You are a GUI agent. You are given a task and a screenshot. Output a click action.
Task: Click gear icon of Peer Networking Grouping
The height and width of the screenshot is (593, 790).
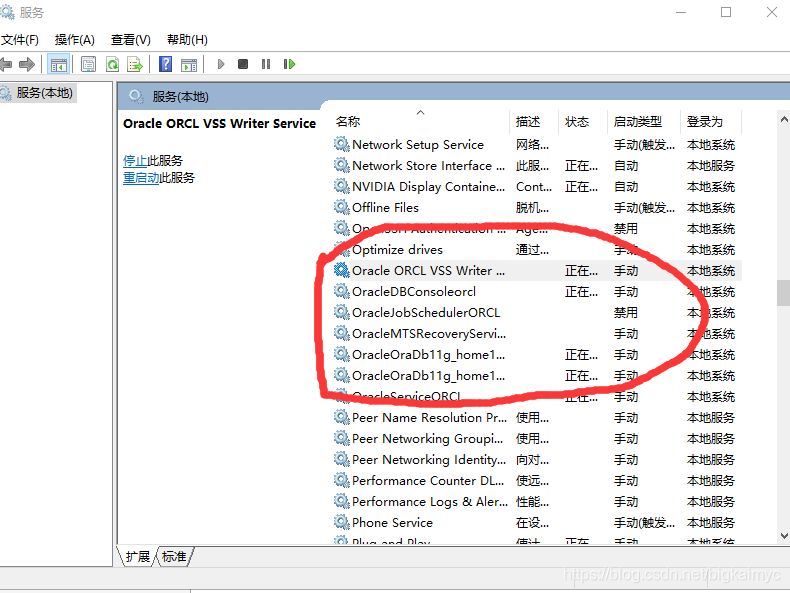click(342, 438)
